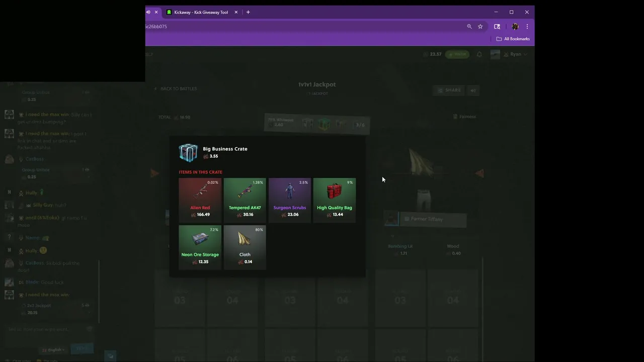Viewport: 644px width, 362px height.
Task: Click BACK TO BATTLES link
Action: 175,88
